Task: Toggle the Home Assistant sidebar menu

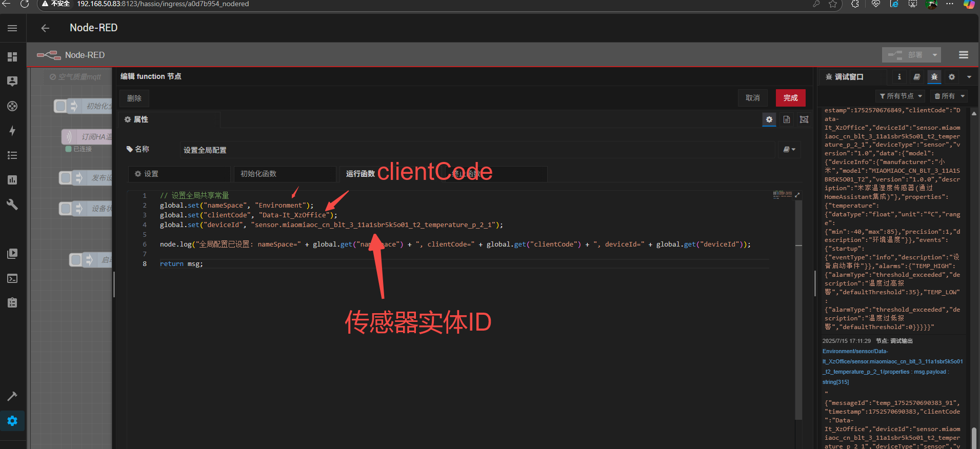Action: pyautogui.click(x=12, y=28)
